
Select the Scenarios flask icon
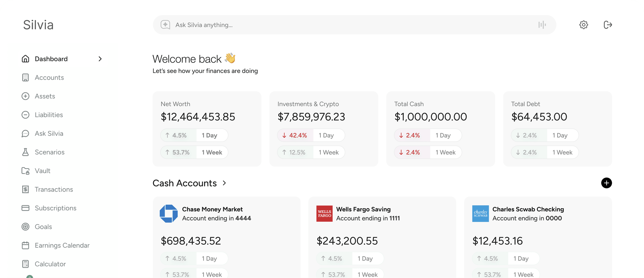(x=25, y=152)
